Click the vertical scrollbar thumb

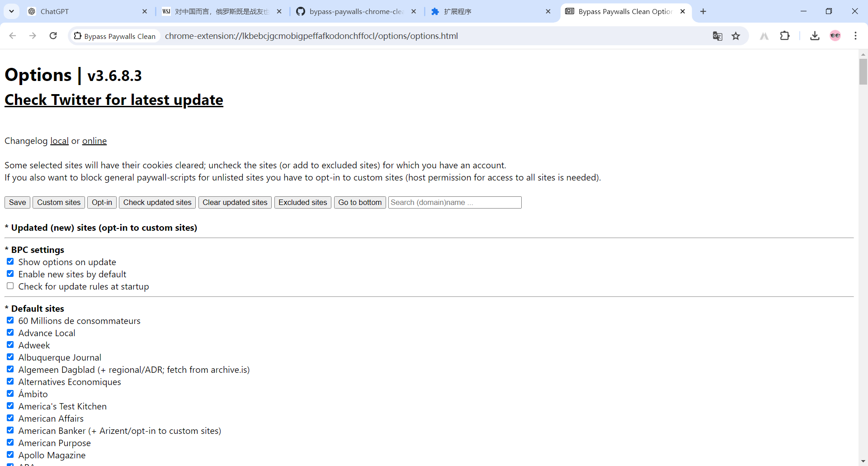coord(863,71)
